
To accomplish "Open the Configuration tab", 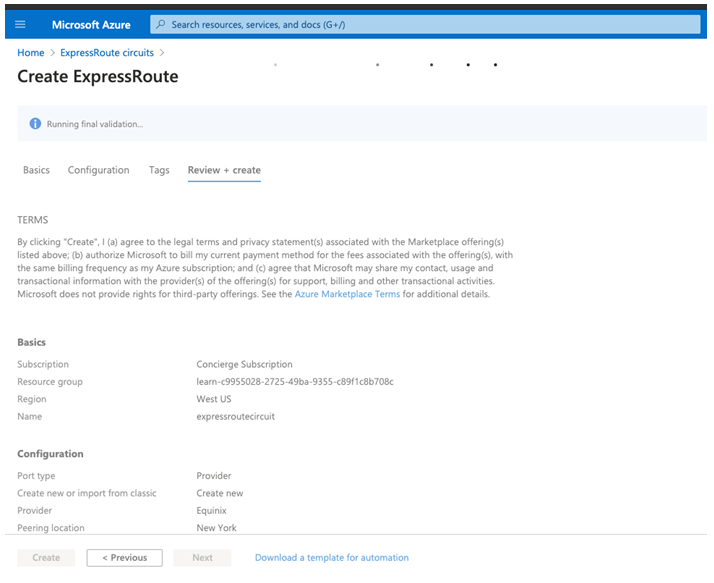I will point(98,170).
